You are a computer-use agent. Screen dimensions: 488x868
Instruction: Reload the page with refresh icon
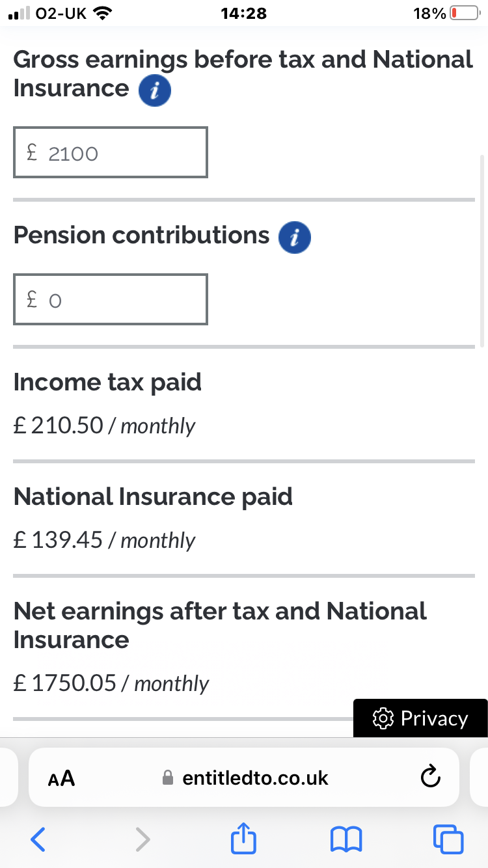coord(431,776)
